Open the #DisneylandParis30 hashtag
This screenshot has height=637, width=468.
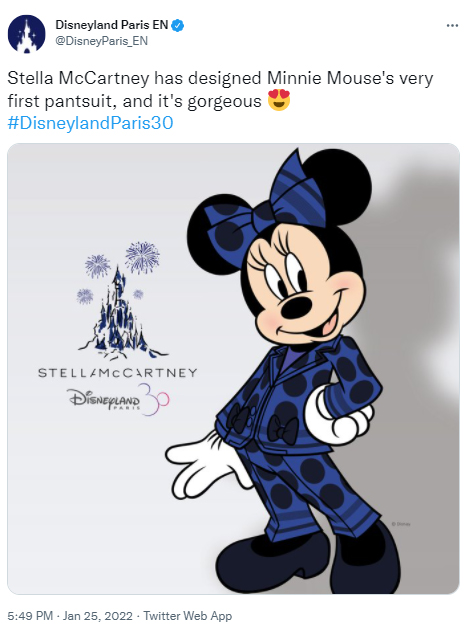90,123
